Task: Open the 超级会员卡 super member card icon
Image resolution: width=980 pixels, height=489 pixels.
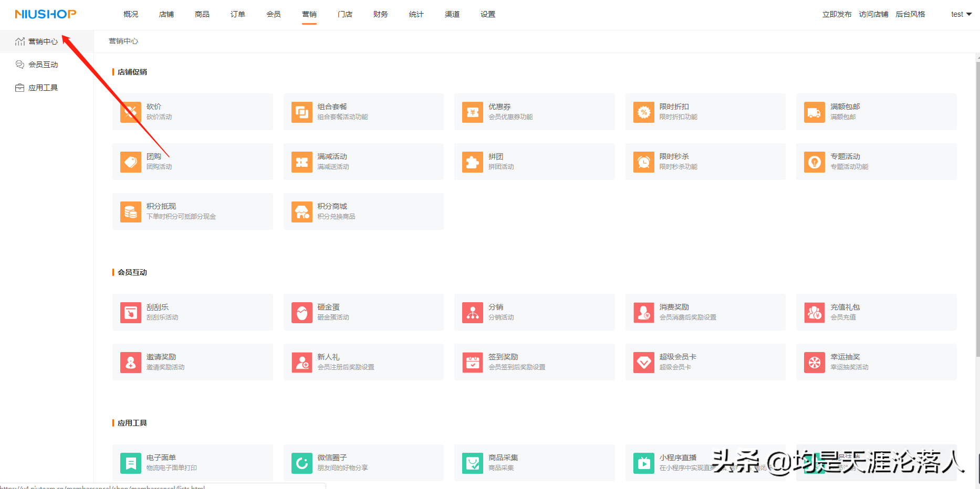Action: click(x=643, y=362)
